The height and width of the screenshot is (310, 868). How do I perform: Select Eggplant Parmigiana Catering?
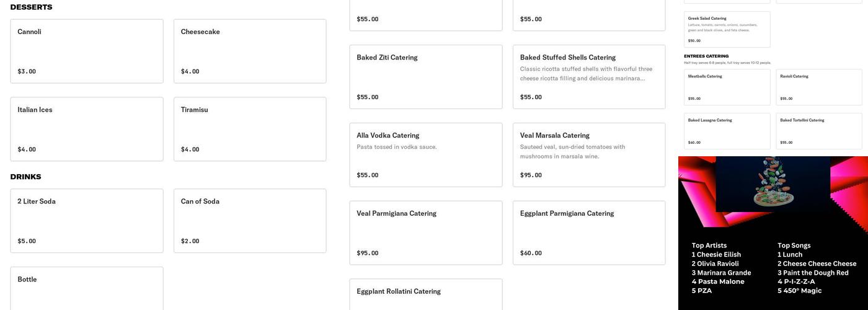pyautogui.click(x=589, y=233)
